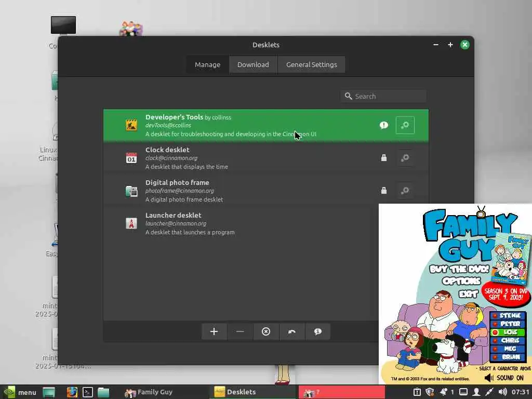Viewport: 532px width, 399px height.
Task: Select the Clock desklet row
Action: (265, 158)
